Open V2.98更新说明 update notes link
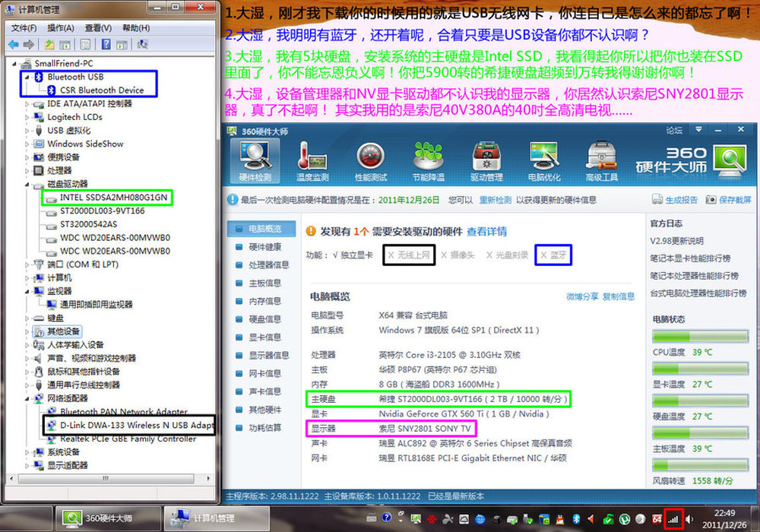 [676, 241]
